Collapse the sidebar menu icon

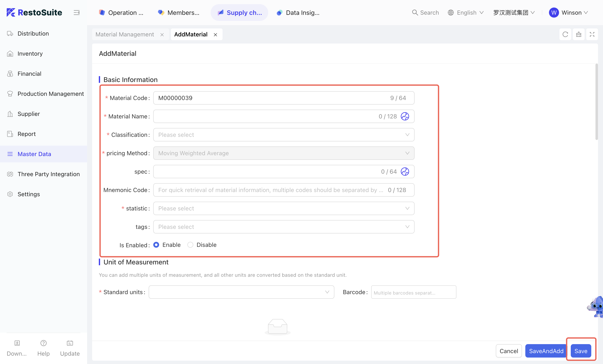coord(77,13)
